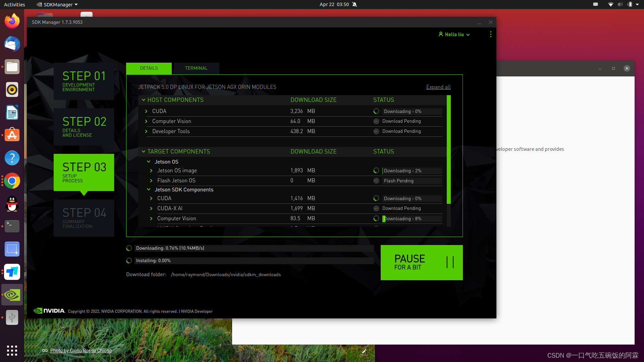Select the NVIDIA SDK Manager dock icon
This screenshot has height=362, width=644.
[x=12, y=295]
